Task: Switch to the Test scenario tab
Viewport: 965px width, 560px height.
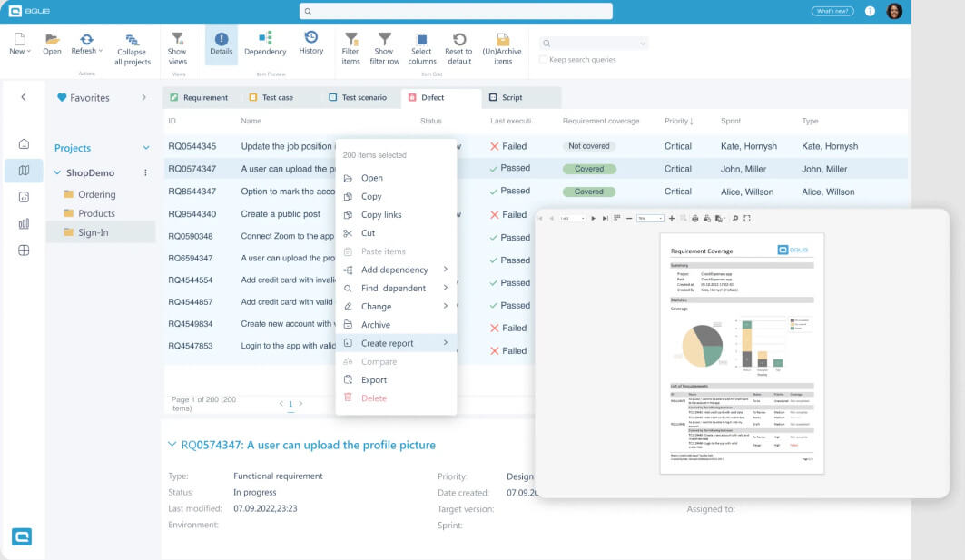Action: coord(360,96)
